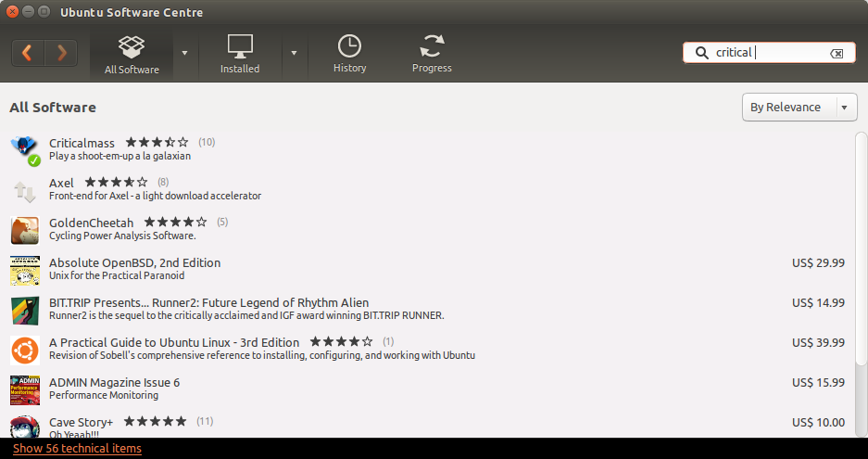Image resolution: width=868 pixels, height=459 pixels.
Task: Click the Criticalmass star rating
Action: click(157, 143)
